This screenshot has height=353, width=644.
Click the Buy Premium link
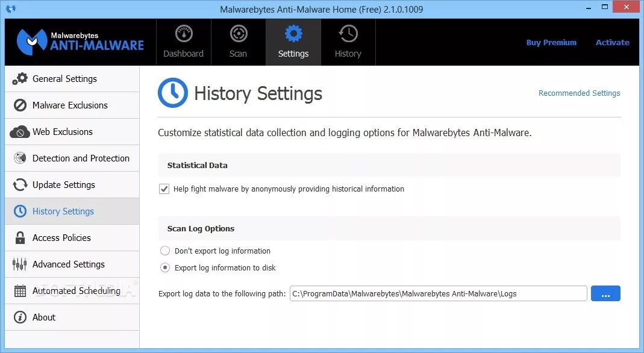pos(551,42)
